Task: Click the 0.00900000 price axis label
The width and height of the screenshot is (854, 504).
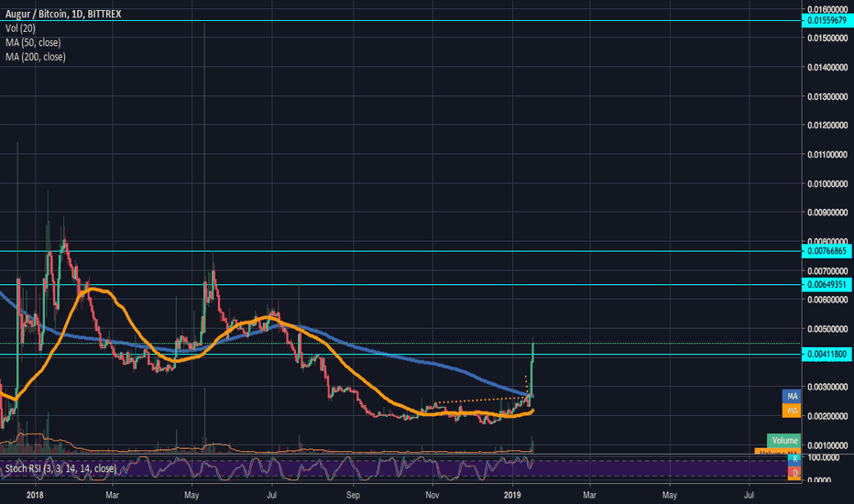Action: (x=827, y=213)
